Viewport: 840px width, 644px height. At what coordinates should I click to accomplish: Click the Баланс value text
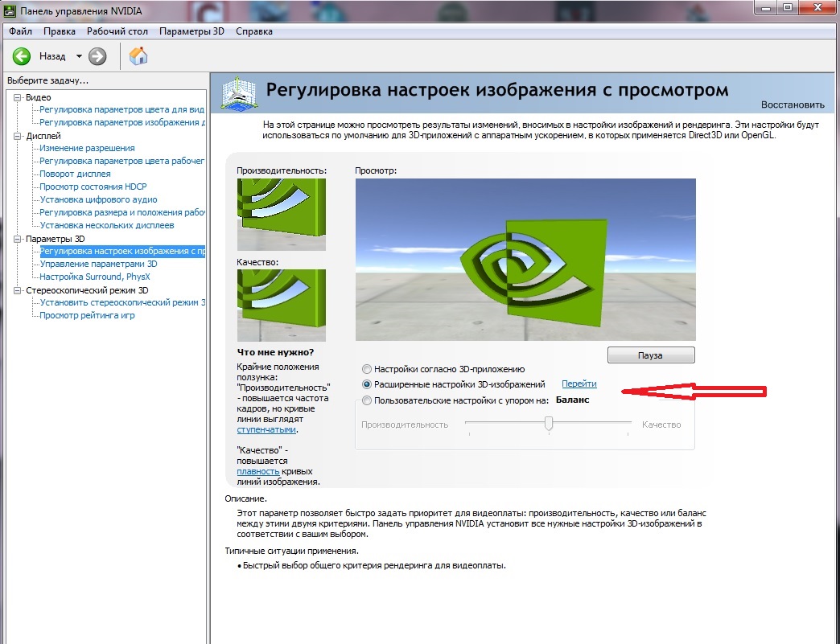click(x=573, y=400)
